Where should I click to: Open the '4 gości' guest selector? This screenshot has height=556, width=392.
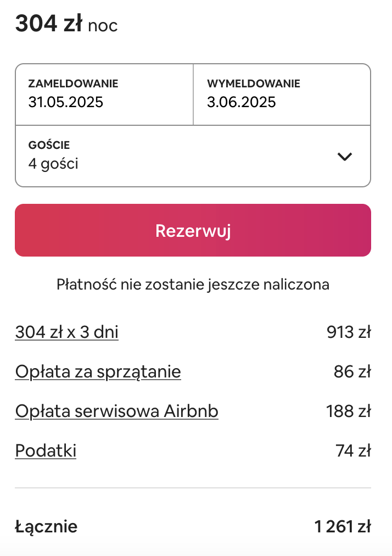pos(193,156)
